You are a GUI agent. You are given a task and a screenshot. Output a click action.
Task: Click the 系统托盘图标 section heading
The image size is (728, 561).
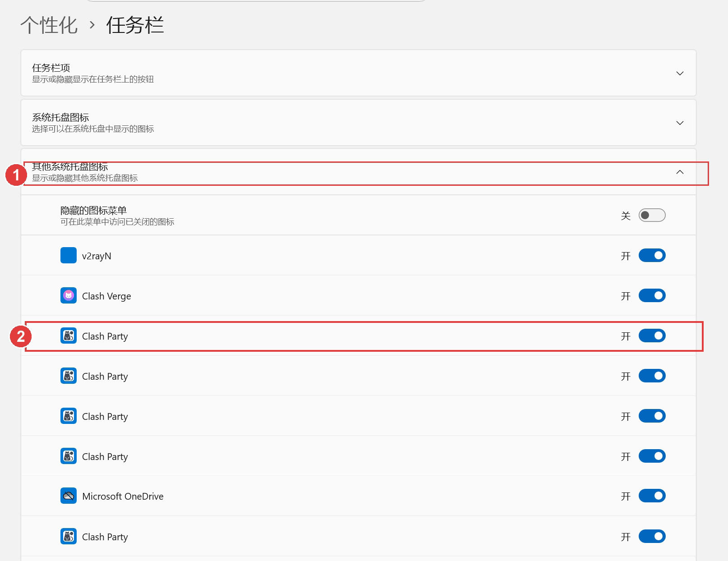coord(60,117)
